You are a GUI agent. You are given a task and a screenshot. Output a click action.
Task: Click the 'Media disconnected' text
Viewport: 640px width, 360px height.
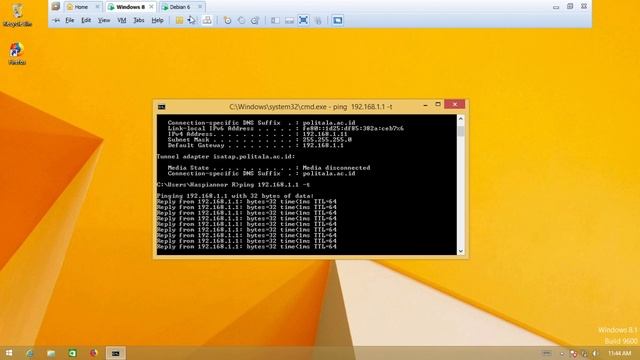[x=336, y=167]
